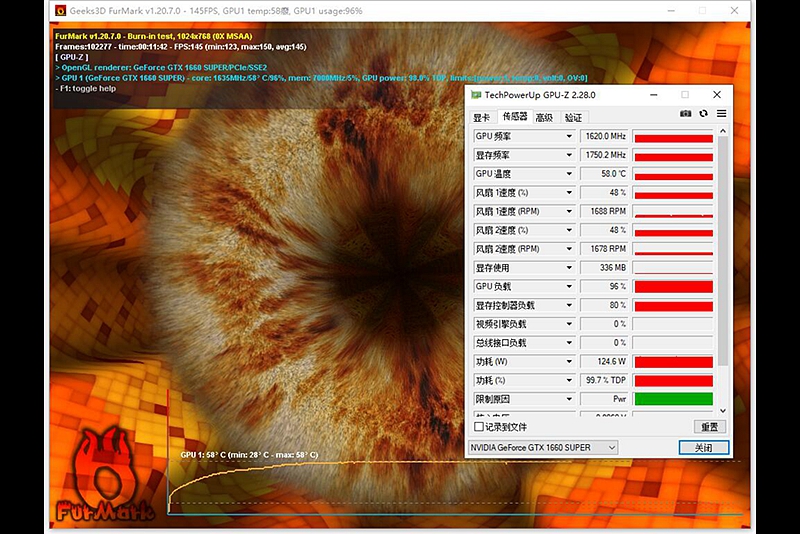Click the 336 MB memory usage value
The width and height of the screenshot is (800, 534).
[605, 268]
